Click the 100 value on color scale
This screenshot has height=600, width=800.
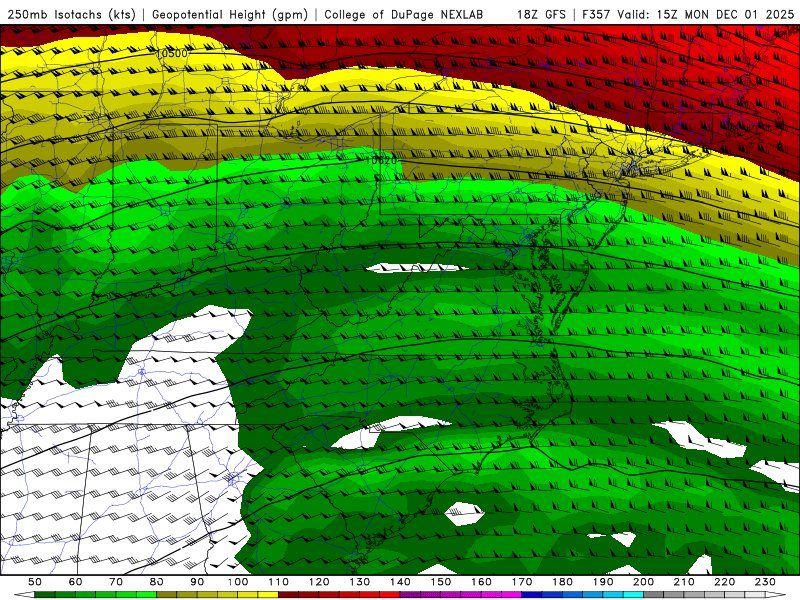click(x=238, y=582)
